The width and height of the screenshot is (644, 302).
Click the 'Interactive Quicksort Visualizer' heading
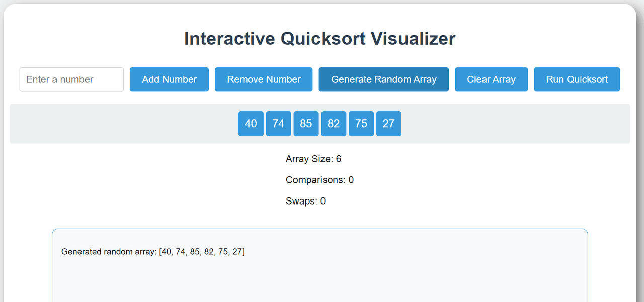pyautogui.click(x=319, y=39)
